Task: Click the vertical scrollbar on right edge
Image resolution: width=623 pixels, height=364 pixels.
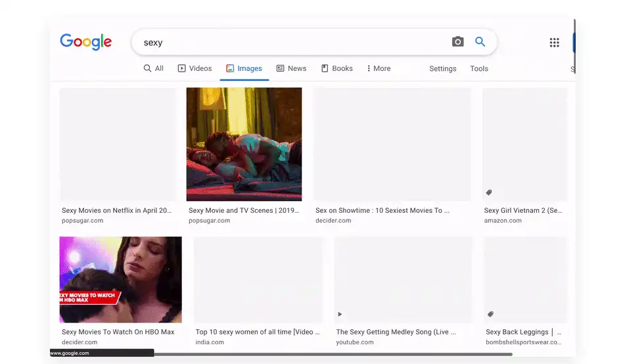Action: pyautogui.click(x=574, y=46)
